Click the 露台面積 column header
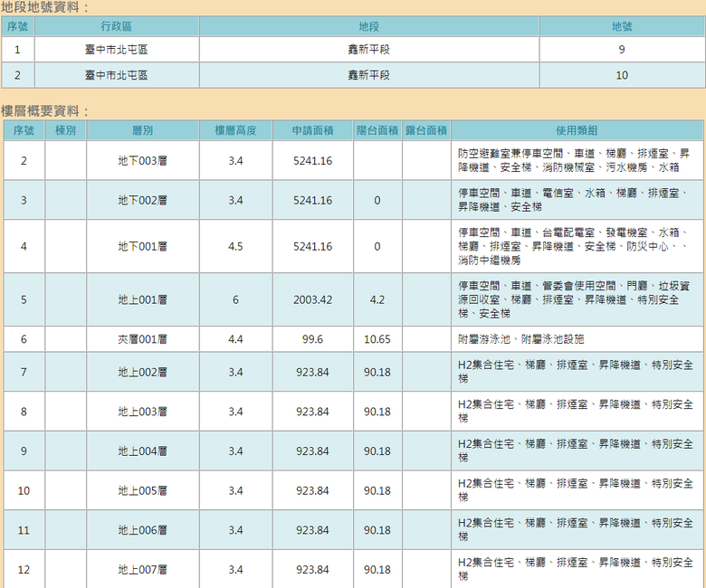This screenshot has width=706, height=588. click(426, 130)
